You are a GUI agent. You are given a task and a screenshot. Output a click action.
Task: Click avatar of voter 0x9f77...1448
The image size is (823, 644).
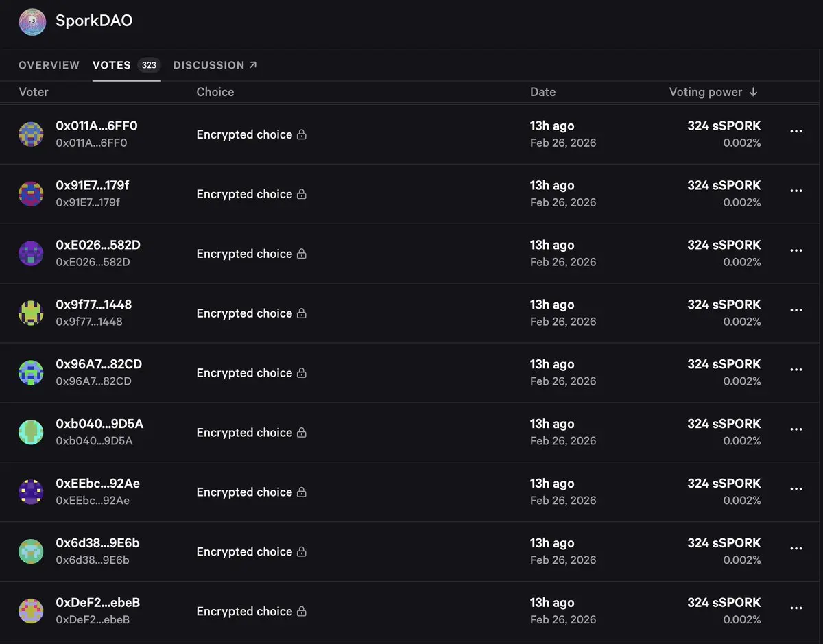(x=31, y=313)
